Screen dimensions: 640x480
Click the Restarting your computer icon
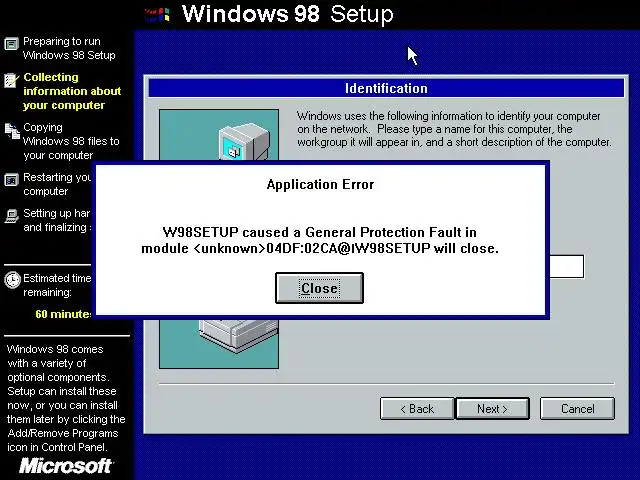click(x=11, y=180)
